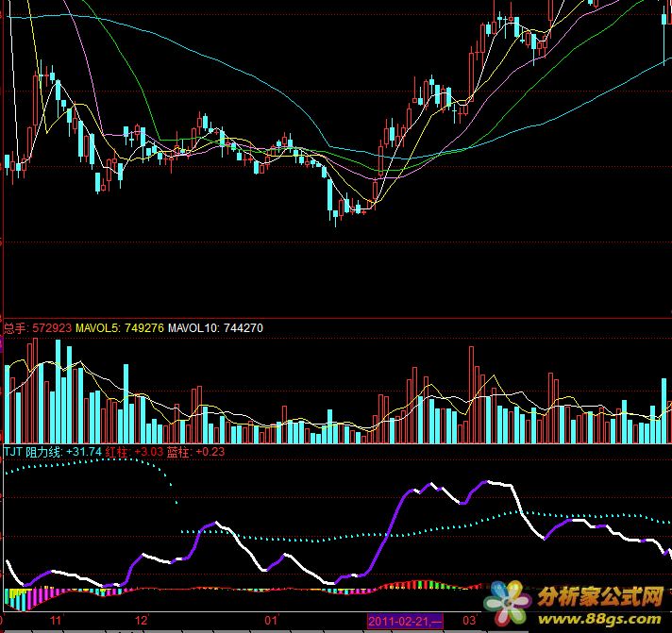Screen dimensions: 672x633
Task: Click the month 01 axis label
Action: point(271,621)
